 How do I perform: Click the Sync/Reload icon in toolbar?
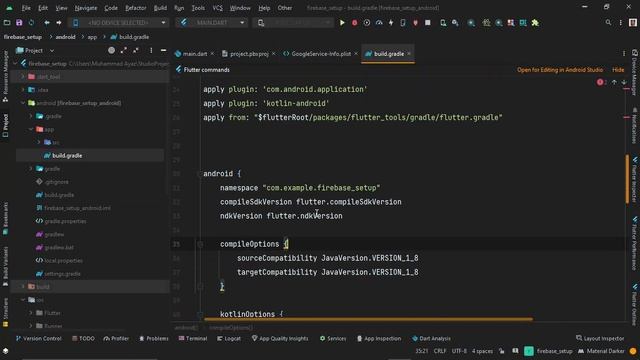(x=31, y=23)
